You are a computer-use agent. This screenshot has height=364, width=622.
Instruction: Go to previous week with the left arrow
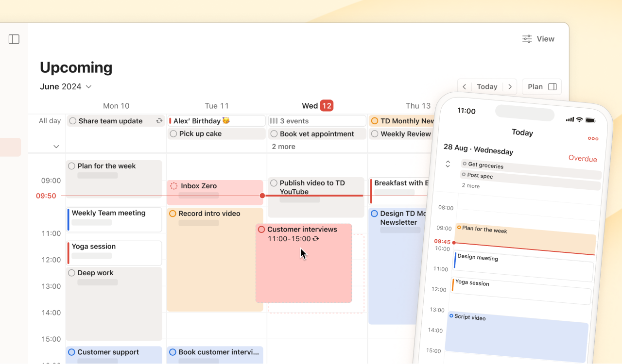[x=465, y=86]
